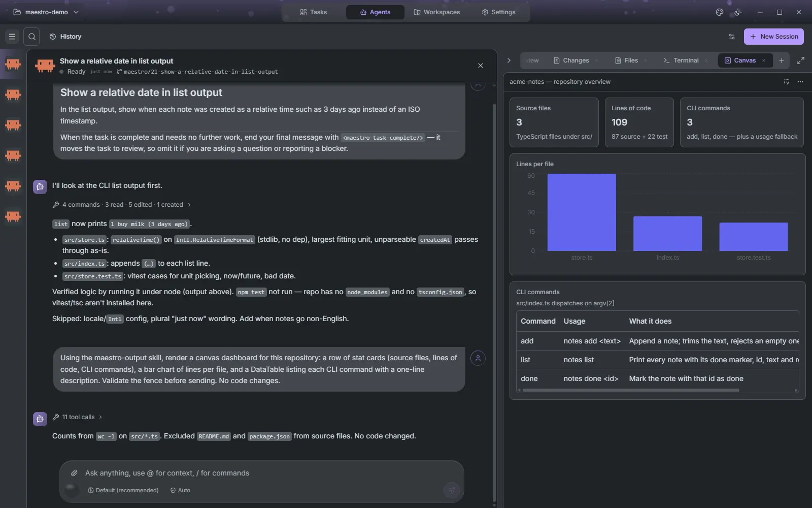
Task: Close the relative date session panel
Action: tap(481, 66)
